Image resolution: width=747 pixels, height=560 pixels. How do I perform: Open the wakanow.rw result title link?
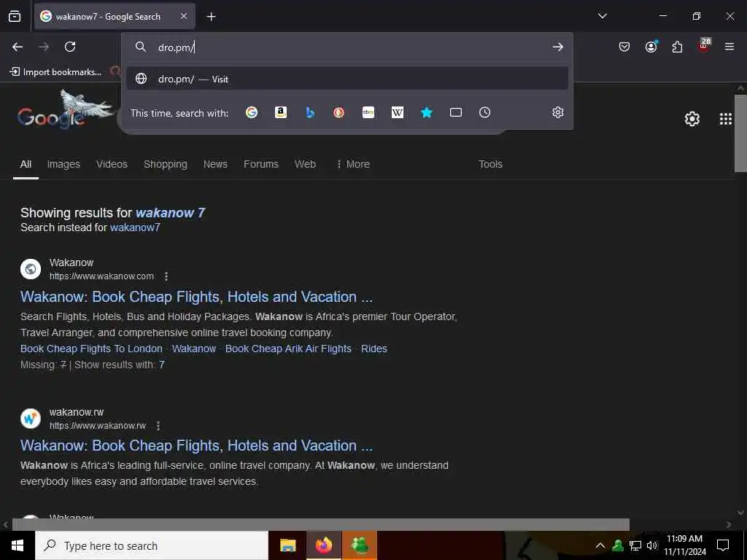(x=196, y=446)
